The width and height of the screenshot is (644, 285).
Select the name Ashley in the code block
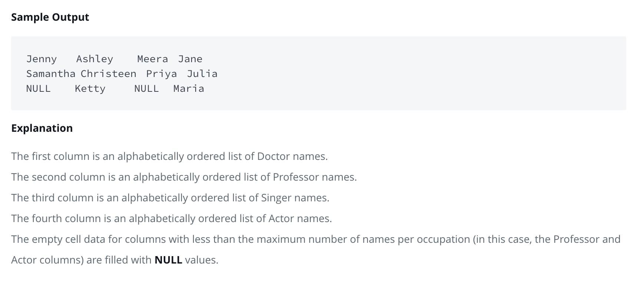coord(94,59)
